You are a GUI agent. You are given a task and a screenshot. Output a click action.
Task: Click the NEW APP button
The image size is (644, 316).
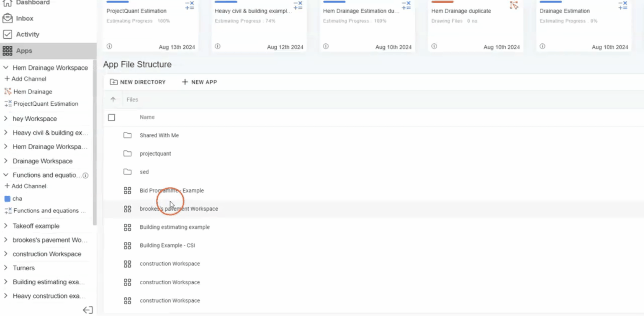(199, 82)
